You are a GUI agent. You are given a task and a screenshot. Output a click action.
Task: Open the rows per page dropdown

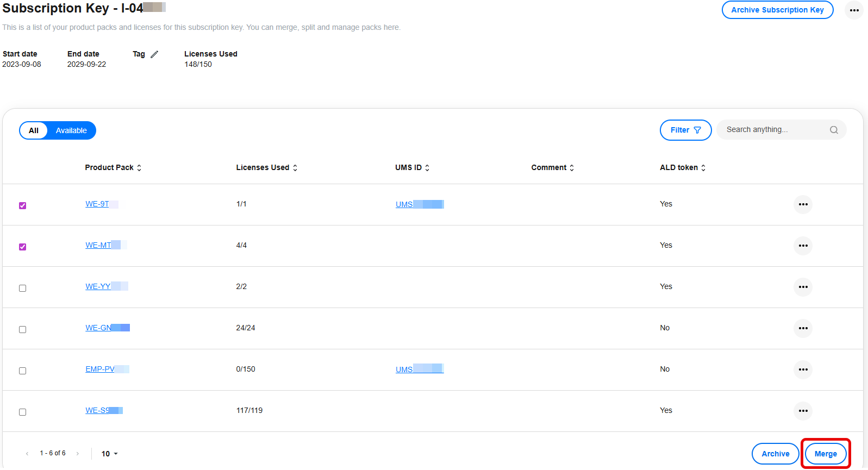(109, 454)
